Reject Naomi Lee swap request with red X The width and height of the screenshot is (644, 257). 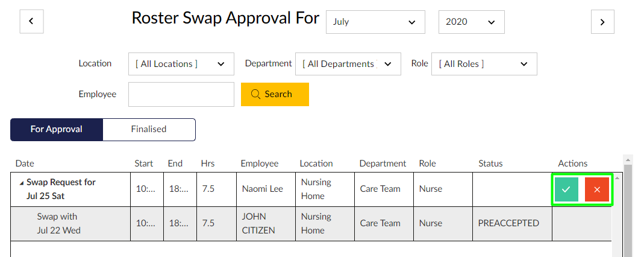[597, 189]
